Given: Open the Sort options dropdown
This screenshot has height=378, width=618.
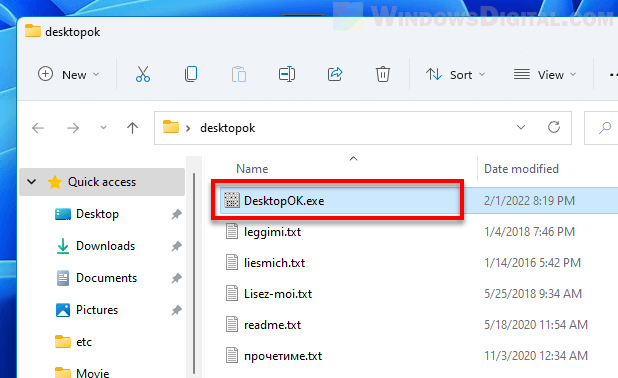Looking at the screenshot, I should (455, 74).
